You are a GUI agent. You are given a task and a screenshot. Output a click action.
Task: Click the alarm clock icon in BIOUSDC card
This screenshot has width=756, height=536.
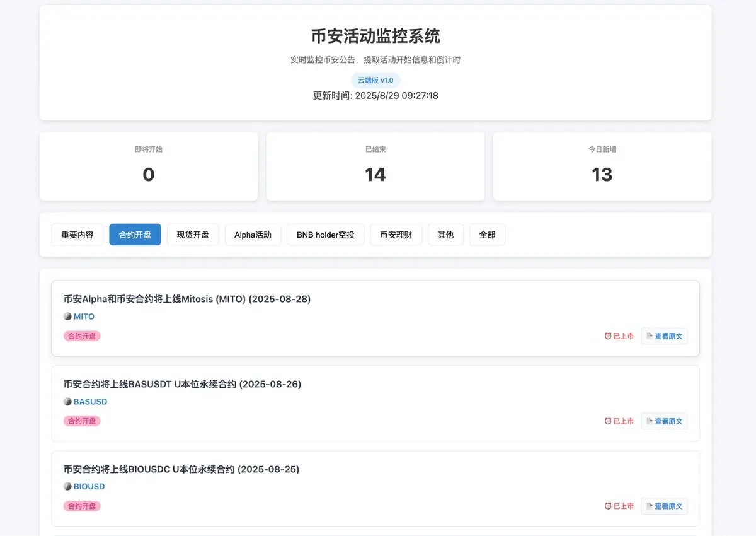click(x=608, y=506)
